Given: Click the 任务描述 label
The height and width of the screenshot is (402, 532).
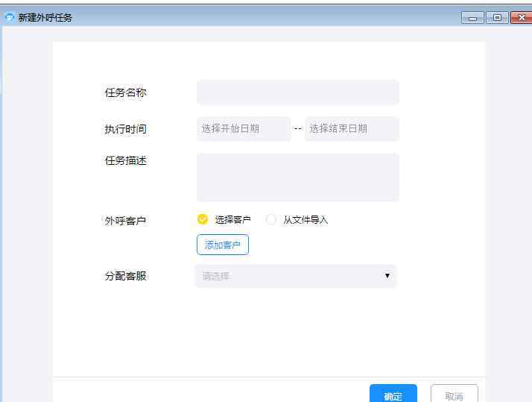Looking at the screenshot, I should 125,160.
